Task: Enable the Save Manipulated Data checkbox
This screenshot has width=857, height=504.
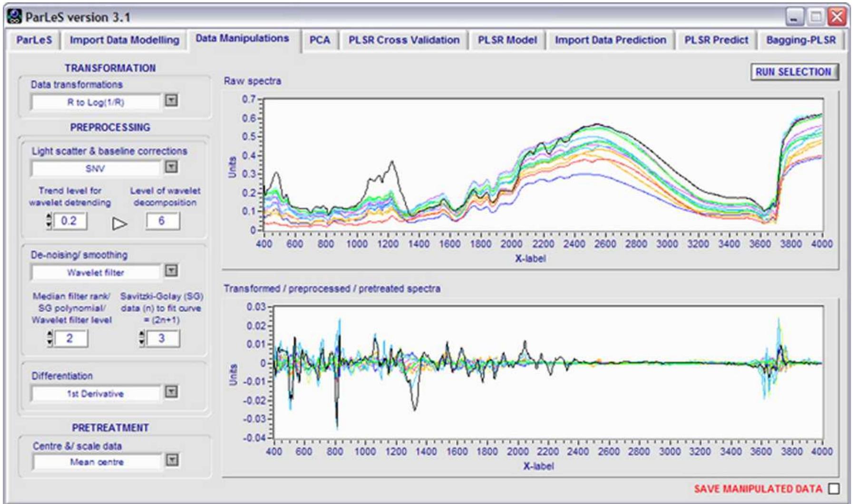Action: [x=834, y=489]
